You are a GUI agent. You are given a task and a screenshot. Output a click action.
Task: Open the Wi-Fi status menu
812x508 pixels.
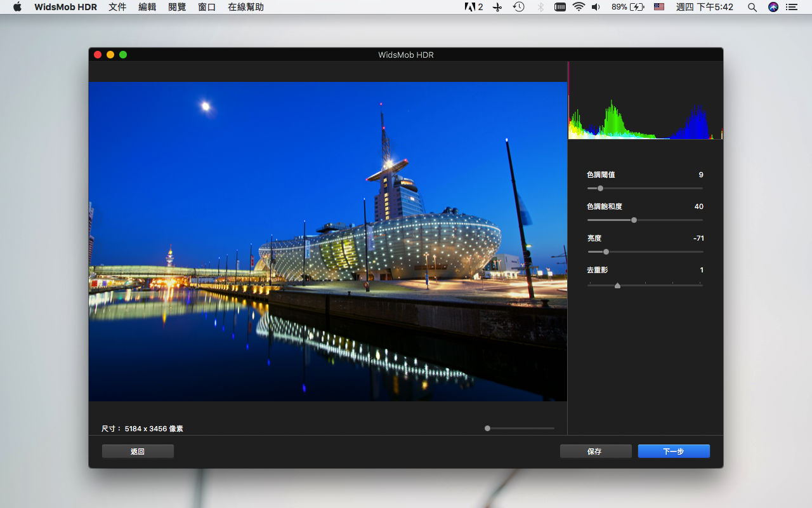[579, 7]
